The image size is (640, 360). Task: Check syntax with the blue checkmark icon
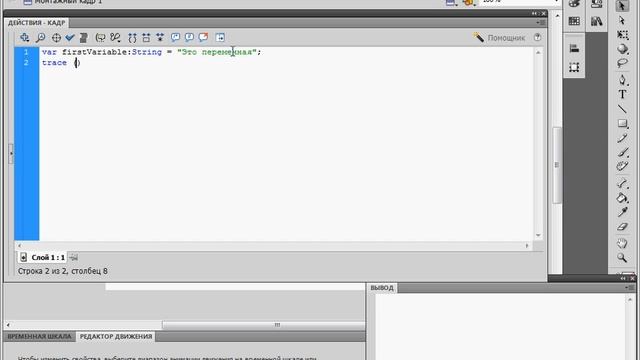[70, 38]
